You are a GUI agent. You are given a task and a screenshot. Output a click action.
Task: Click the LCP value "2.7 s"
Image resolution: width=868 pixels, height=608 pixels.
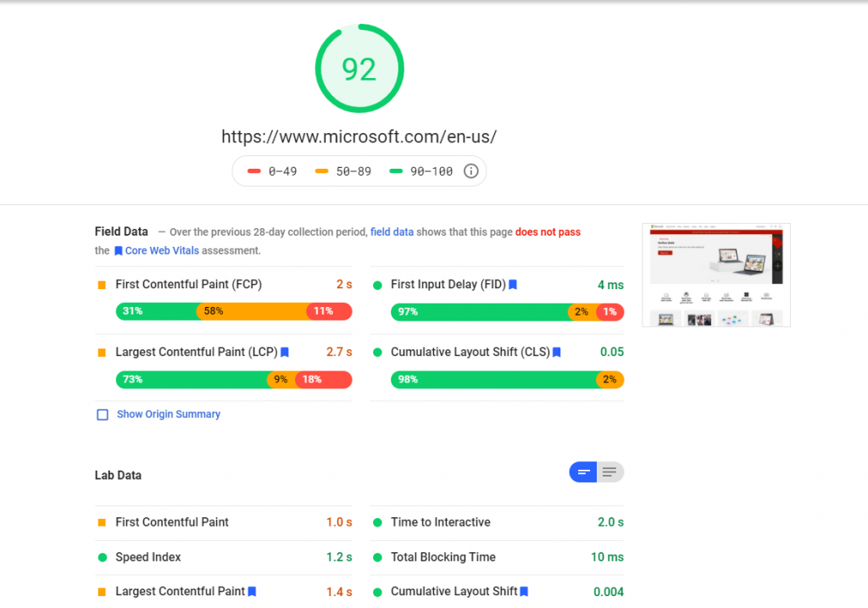point(339,352)
